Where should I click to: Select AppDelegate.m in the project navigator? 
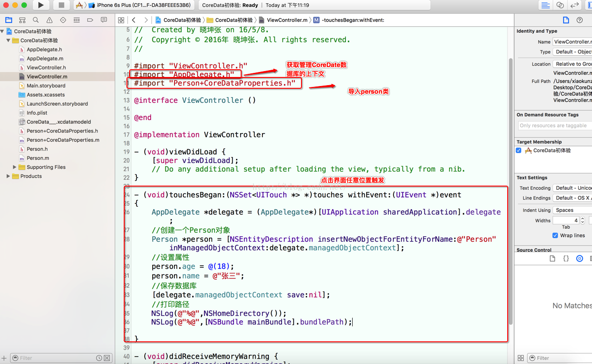(44, 58)
